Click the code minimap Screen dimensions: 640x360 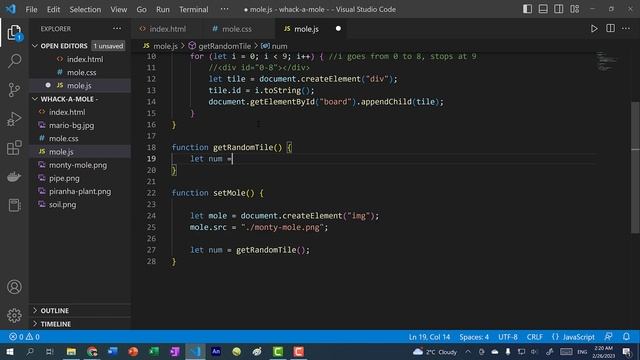coord(607,61)
